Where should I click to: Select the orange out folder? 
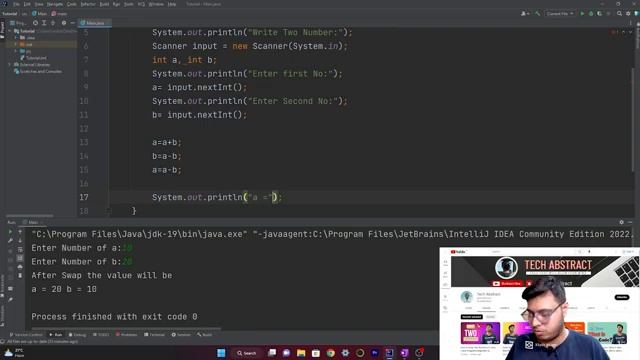tap(28, 44)
